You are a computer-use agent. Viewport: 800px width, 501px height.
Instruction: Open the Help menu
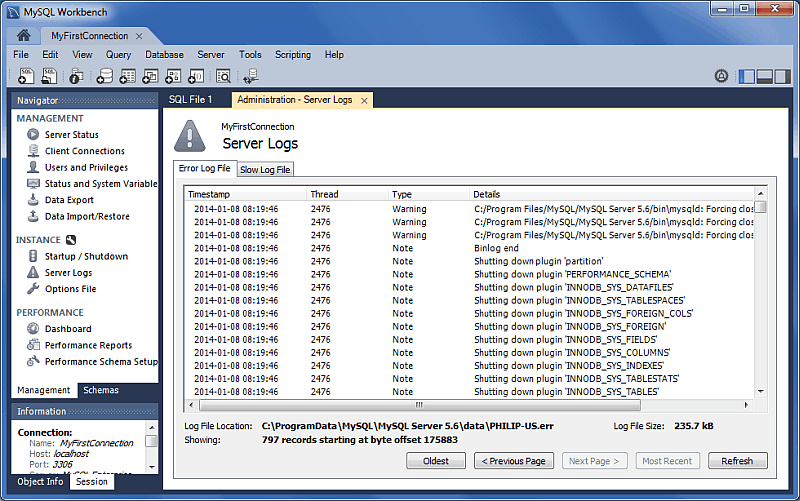coord(334,55)
